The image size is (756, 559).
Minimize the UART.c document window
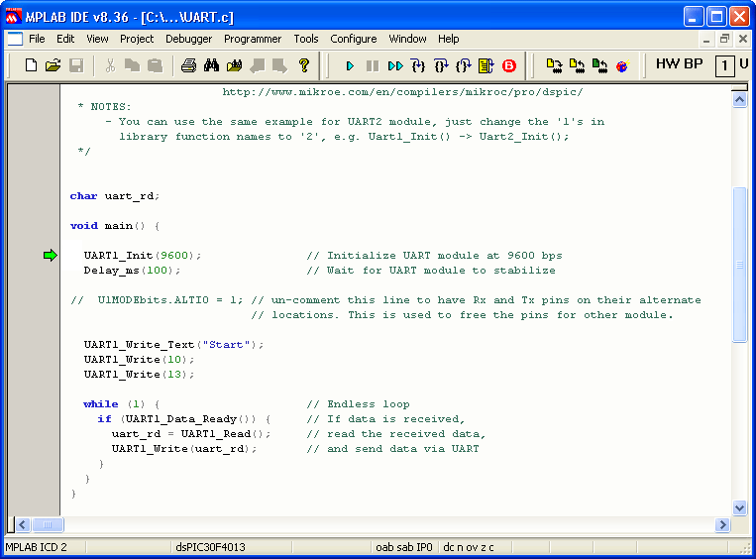pos(706,40)
